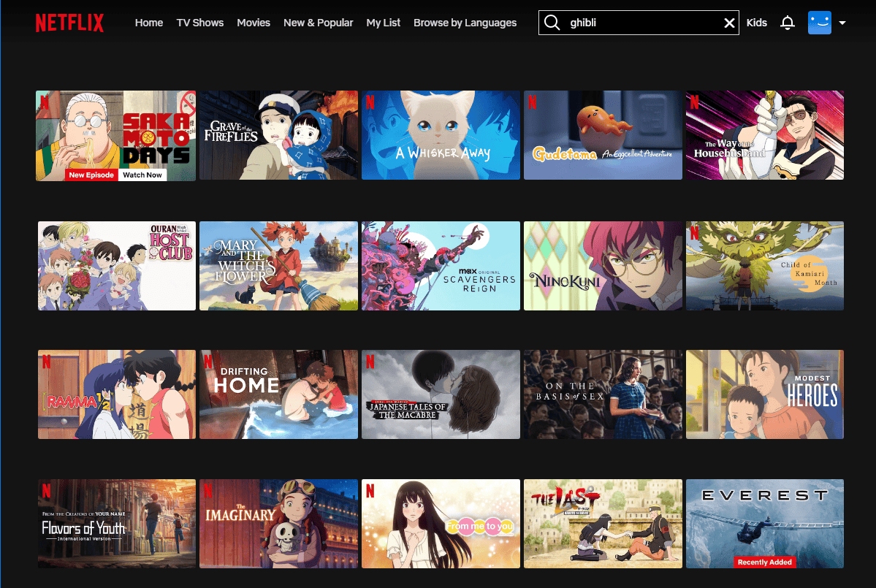Open On the Basis of Sex
This screenshot has height=588, width=876.
[603, 394]
